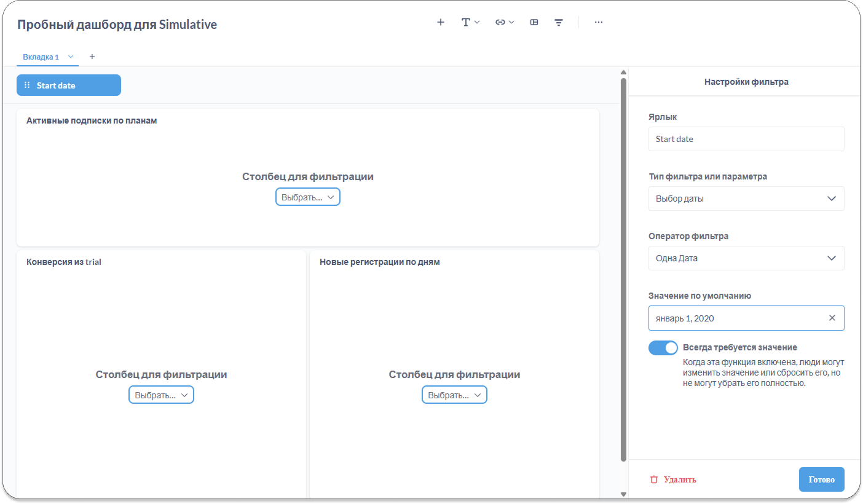Expand the 'Тип фильтра или параметра' dropdown
This screenshot has height=504, width=863.
click(746, 199)
